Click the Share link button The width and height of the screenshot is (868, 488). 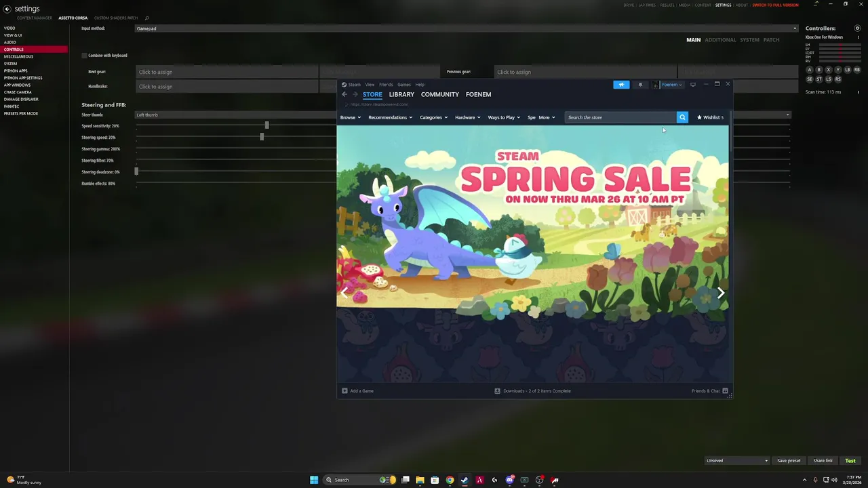pyautogui.click(x=823, y=461)
